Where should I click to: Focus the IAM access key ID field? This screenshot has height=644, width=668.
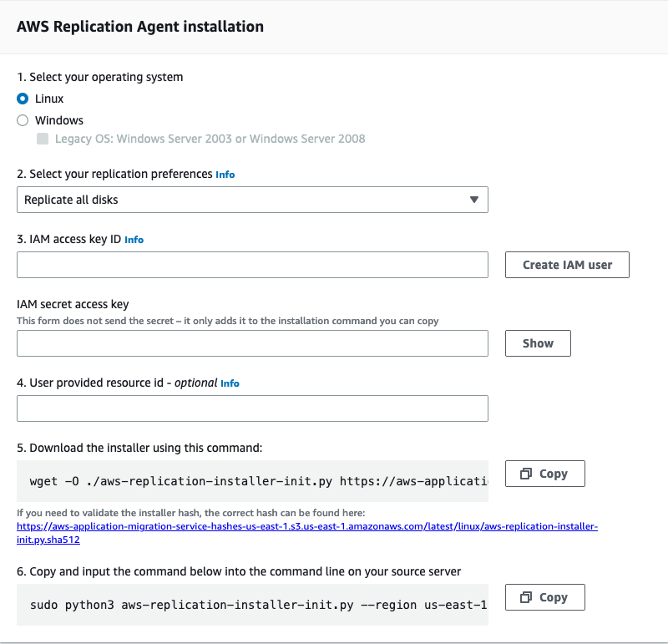[252, 265]
